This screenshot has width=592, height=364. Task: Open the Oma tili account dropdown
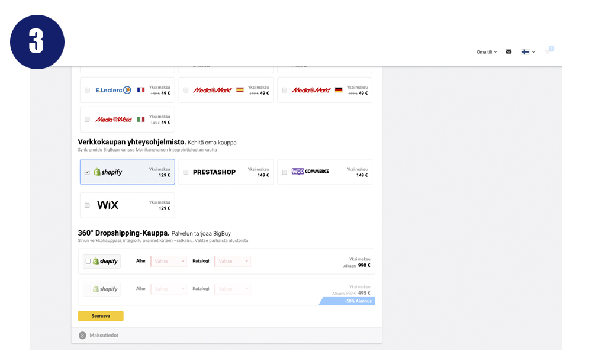coord(487,52)
